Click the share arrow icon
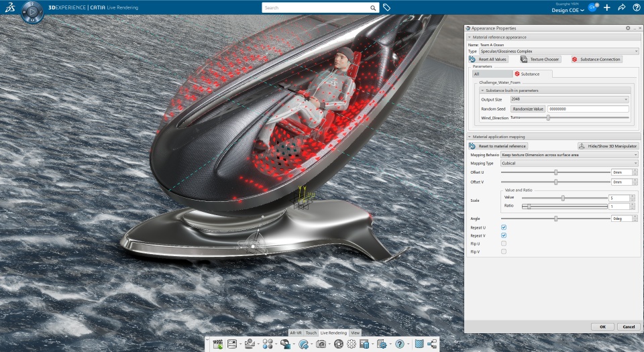Screen dimensions: 644x352 click(x=622, y=7)
